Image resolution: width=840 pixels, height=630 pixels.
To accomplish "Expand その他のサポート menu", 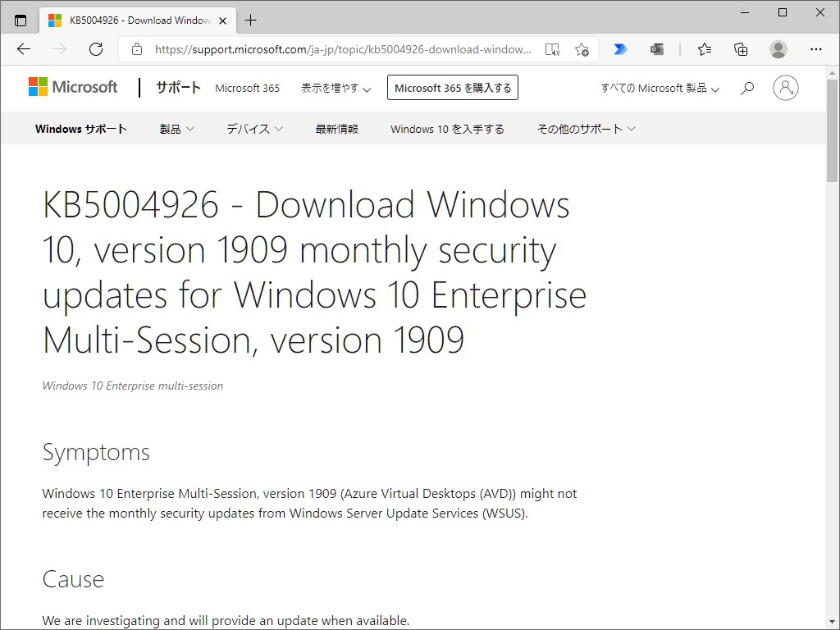I will point(586,129).
